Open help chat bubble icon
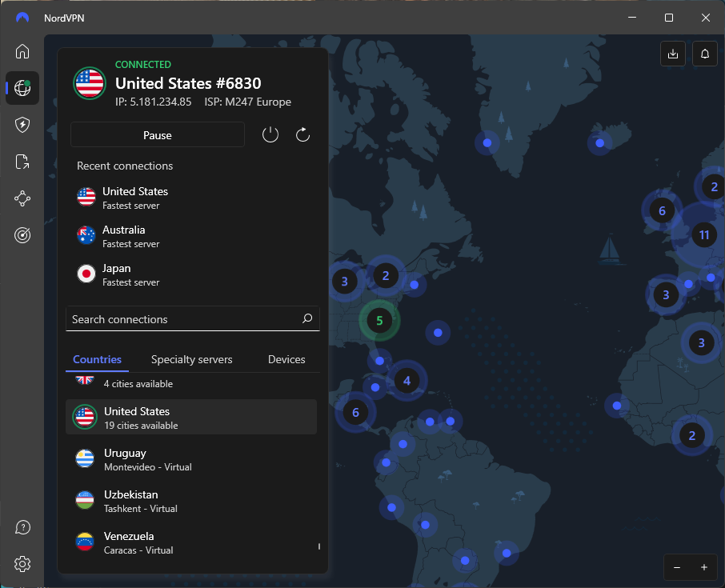 point(22,527)
